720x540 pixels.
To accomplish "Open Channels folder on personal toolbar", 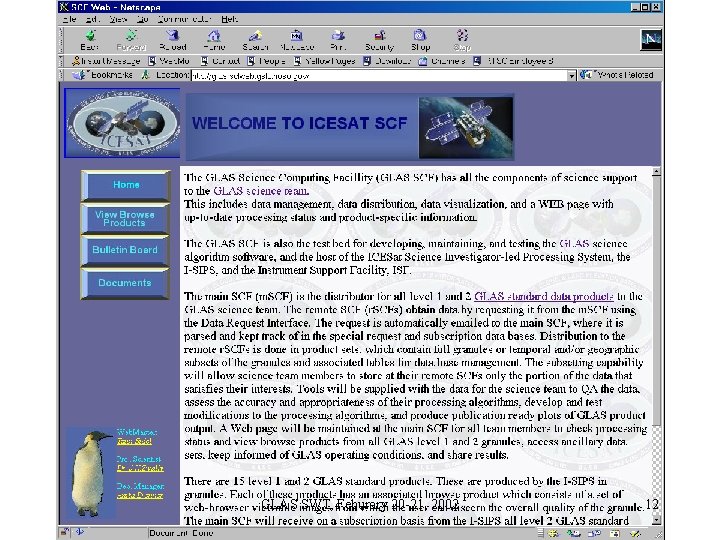I will pyautogui.click(x=442, y=61).
